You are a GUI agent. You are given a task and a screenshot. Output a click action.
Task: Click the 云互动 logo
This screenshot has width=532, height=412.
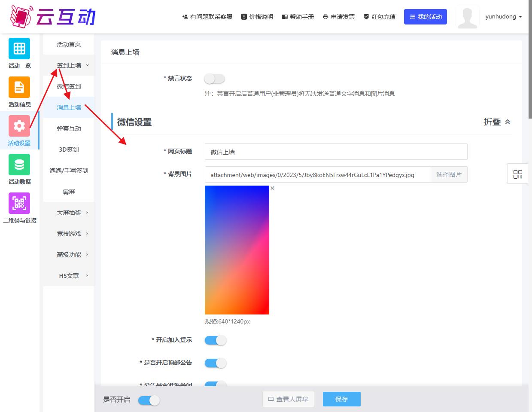pyautogui.click(x=53, y=17)
